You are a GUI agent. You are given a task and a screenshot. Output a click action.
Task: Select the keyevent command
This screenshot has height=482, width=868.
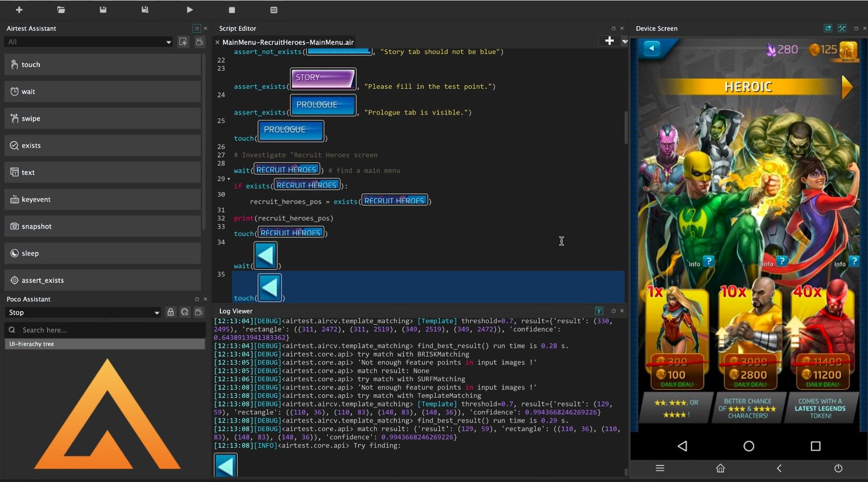[102, 199]
